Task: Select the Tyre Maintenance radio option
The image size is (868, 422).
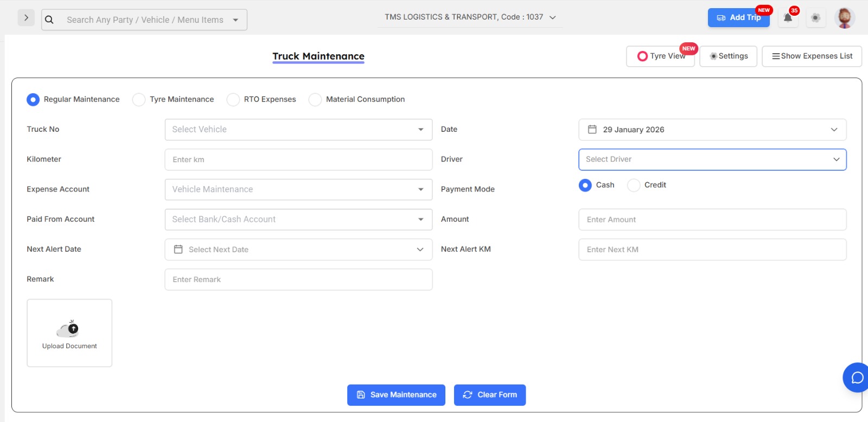Action: [139, 100]
